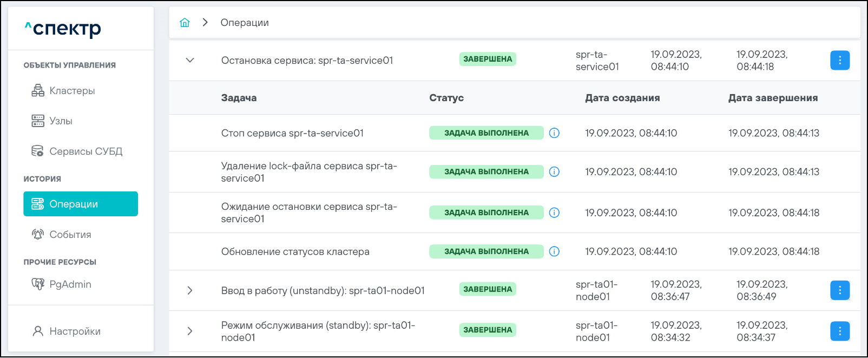Expand the Ввод в работу (unstandby) row
The image size is (868, 358).
[x=190, y=290]
